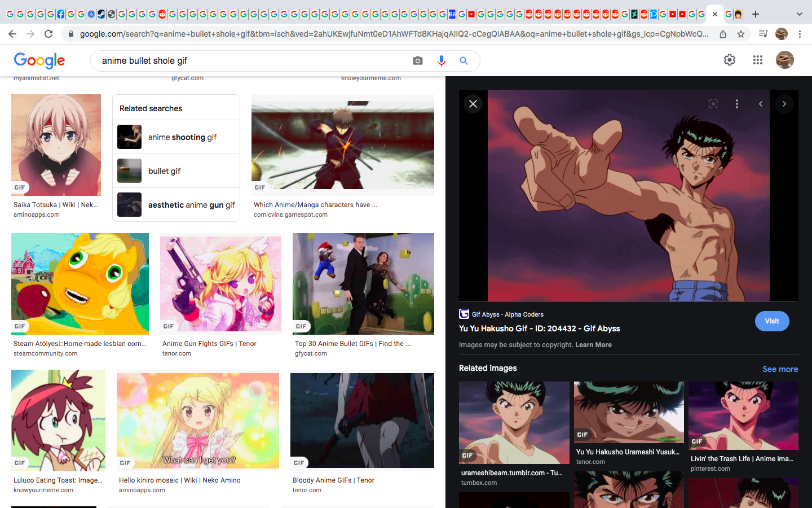Open Google account avatar on page
812x508 pixels.
tap(785, 60)
